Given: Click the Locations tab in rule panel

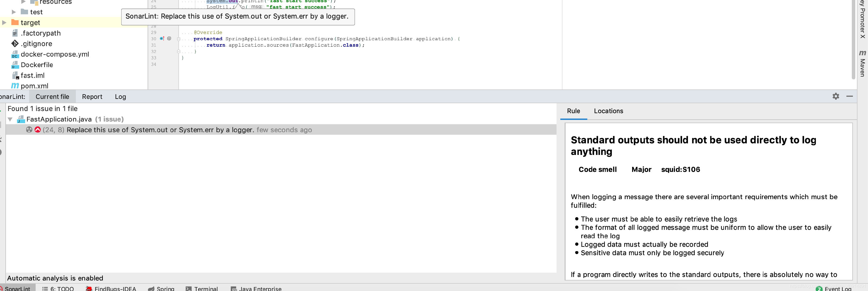Looking at the screenshot, I should click(608, 110).
